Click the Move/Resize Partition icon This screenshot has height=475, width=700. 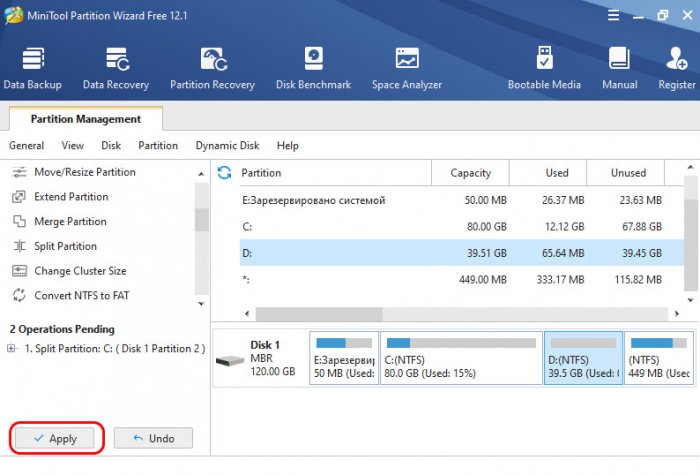(19, 172)
